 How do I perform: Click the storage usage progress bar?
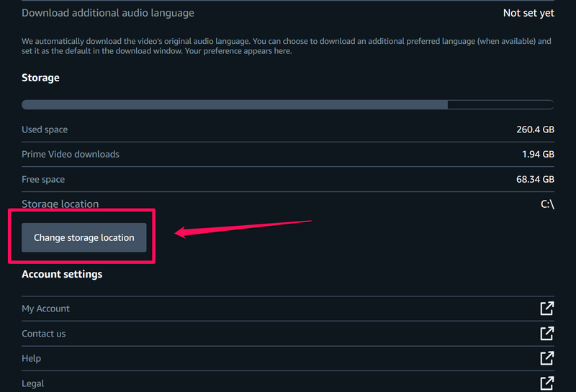287,104
